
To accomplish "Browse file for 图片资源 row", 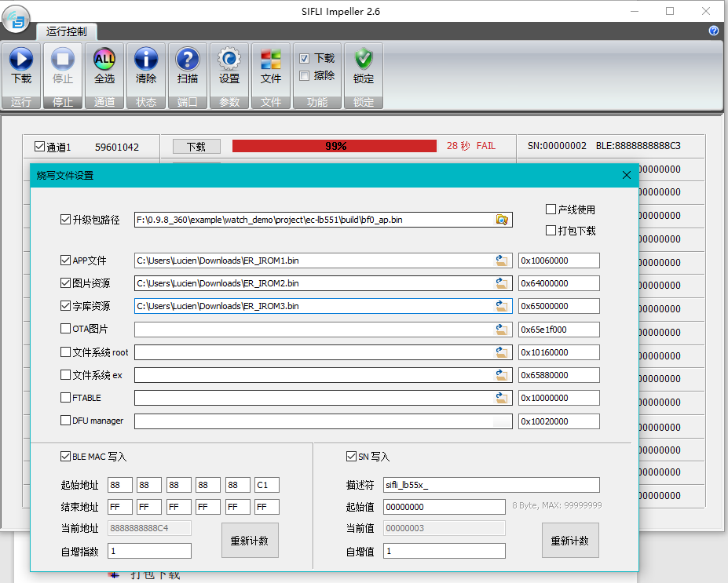I will [501, 283].
